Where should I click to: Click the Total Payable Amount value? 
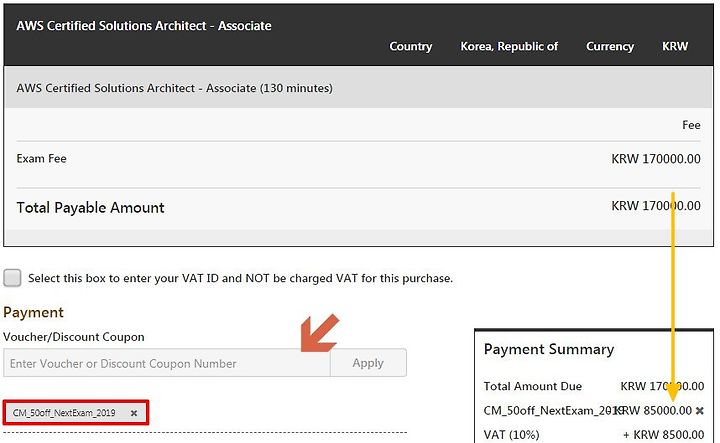point(656,206)
